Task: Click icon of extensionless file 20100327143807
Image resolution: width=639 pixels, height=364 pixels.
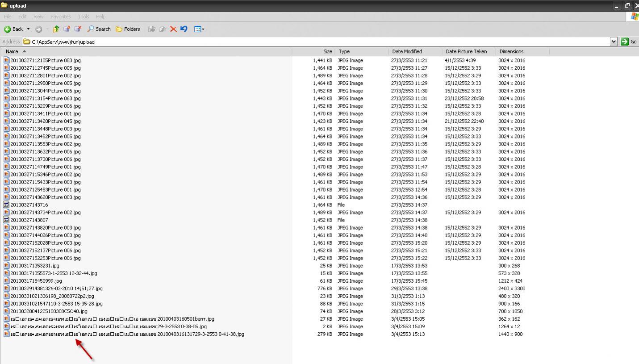Action: point(7,220)
